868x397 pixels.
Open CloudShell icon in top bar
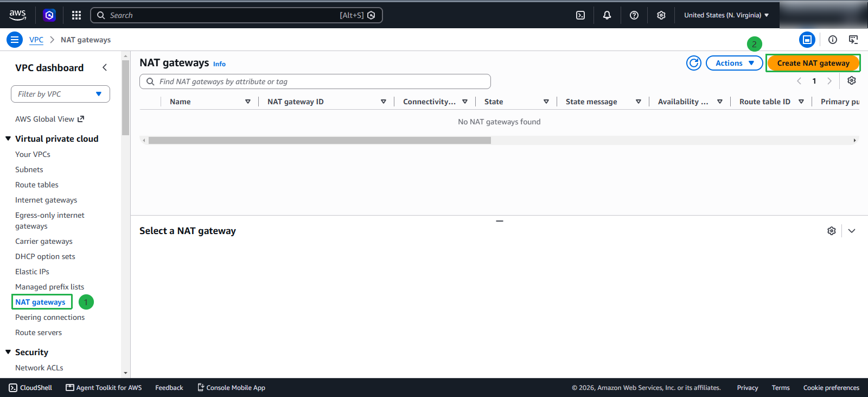point(580,15)
